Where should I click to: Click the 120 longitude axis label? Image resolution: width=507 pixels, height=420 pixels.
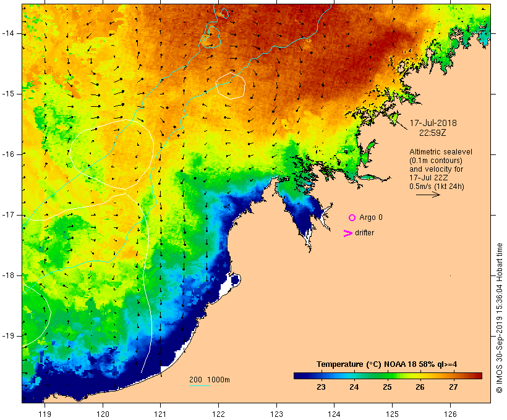point(103,414)
